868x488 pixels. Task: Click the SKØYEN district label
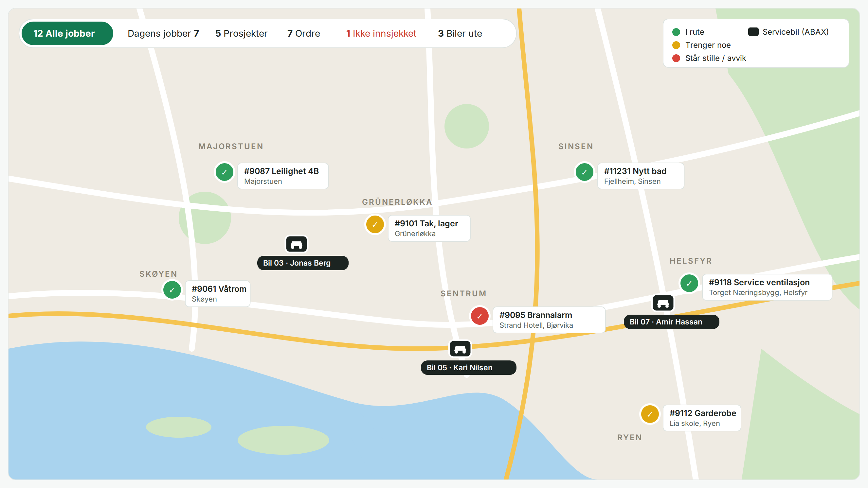tap(158, 274)
